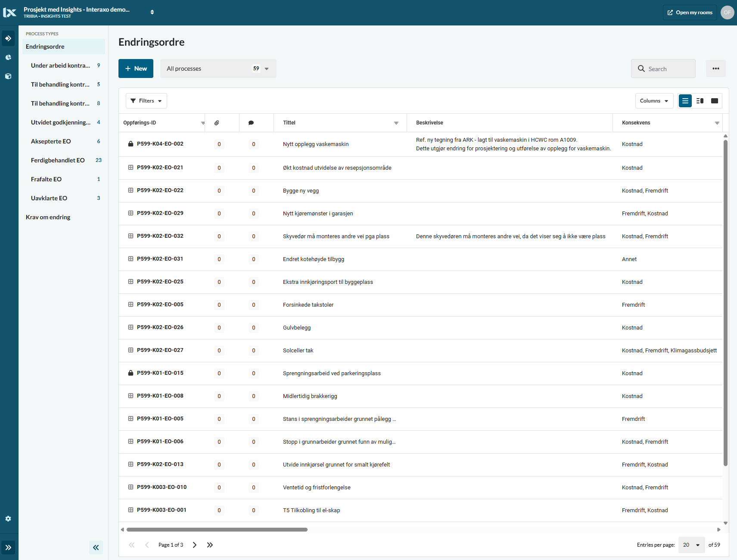737x560 pixels.
Task: Switch to full card view layout
Action: click(715, 101)
